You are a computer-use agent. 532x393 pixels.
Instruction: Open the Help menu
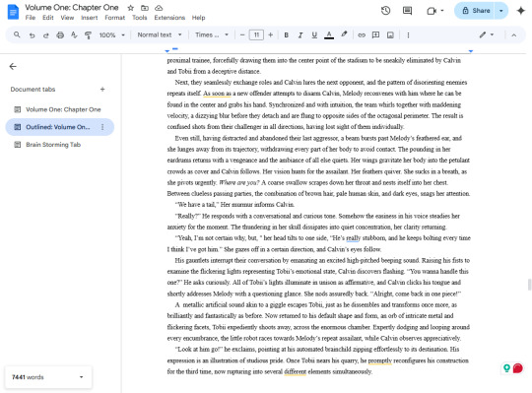(x=198, y=18)
